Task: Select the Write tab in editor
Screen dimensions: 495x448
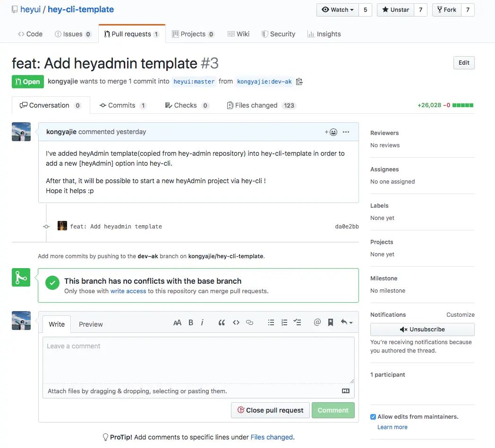Action: (x=57, y=324)
